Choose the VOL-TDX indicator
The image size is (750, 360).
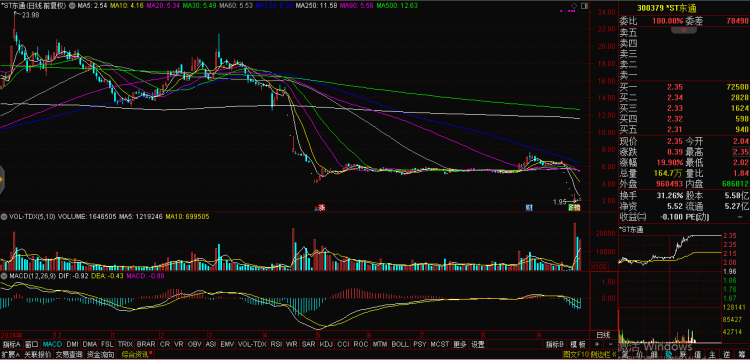(x=252, y=344)
